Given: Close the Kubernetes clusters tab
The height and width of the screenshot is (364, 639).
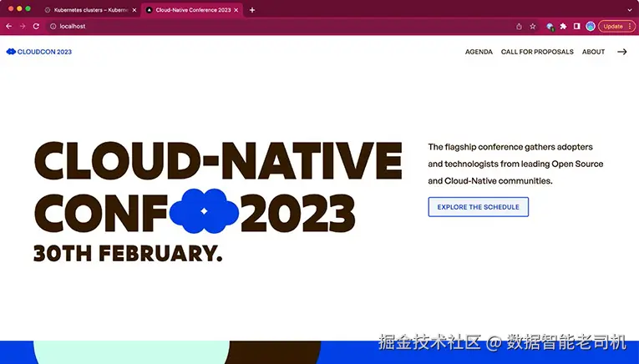Looking at the screenshot, I should click(x=134, y=10).
